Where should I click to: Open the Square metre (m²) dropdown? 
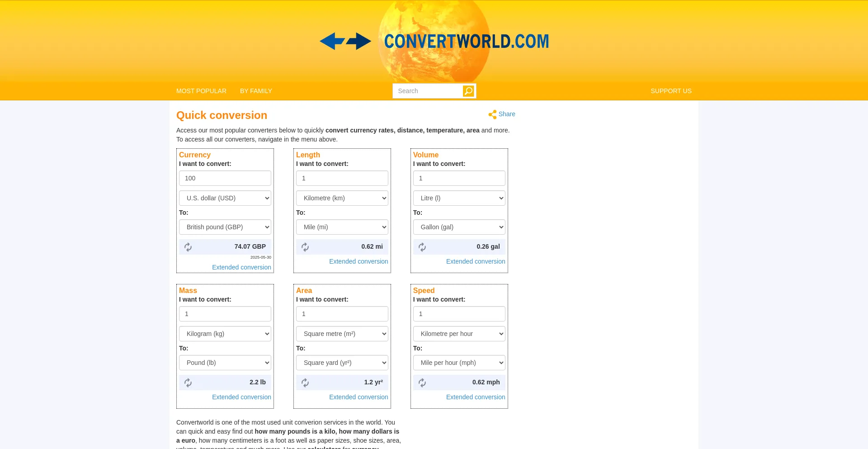point(342,334)
